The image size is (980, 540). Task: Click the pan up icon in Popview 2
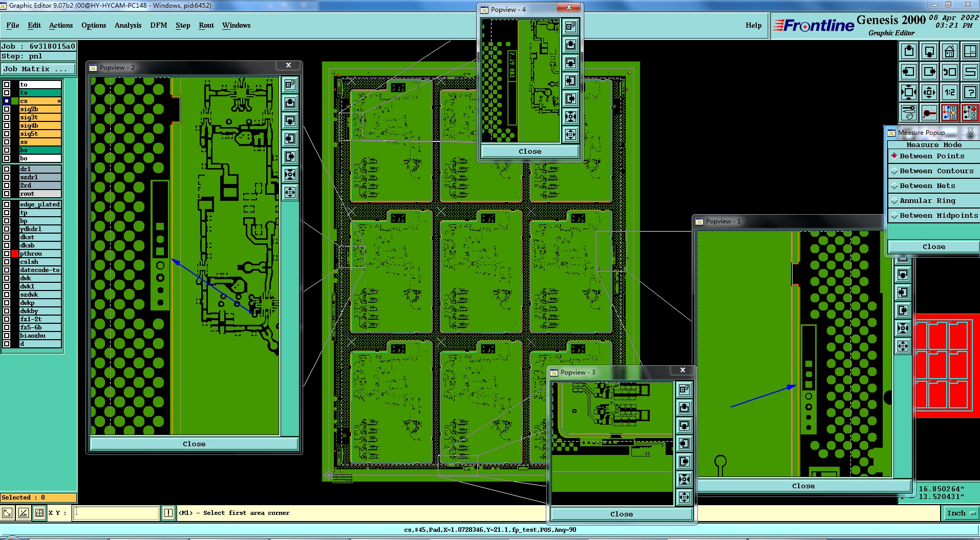pos(290,102)
